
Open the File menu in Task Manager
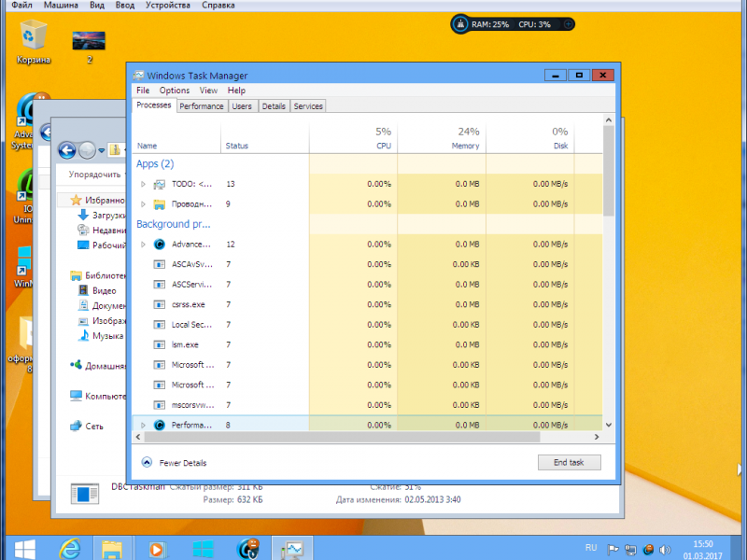click(143, 91)
